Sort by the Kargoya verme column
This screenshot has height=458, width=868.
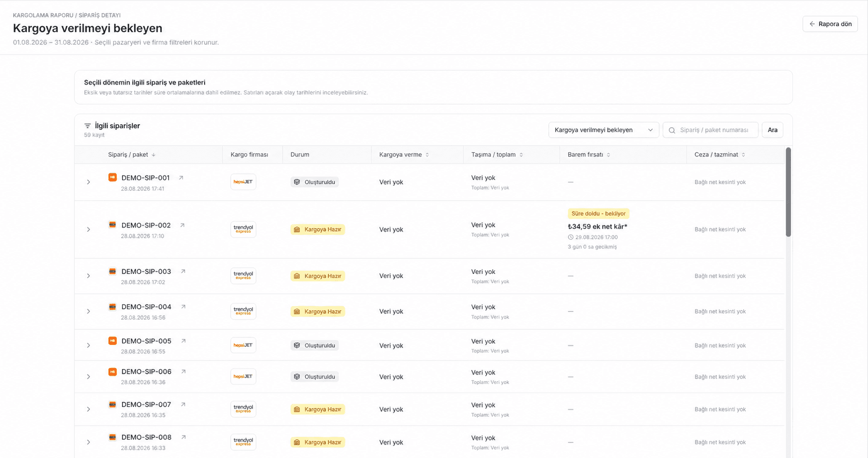tap(427, 155)
